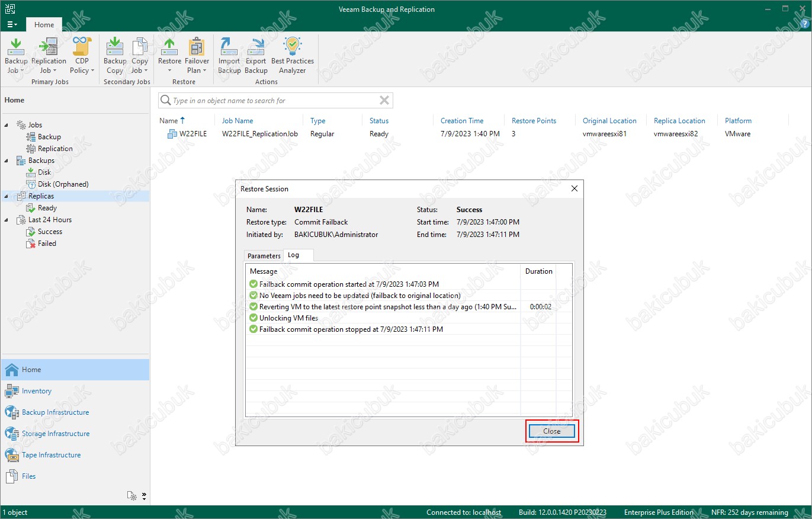Open the Home navigation view
812x519 pixels.
pos(75,370)
